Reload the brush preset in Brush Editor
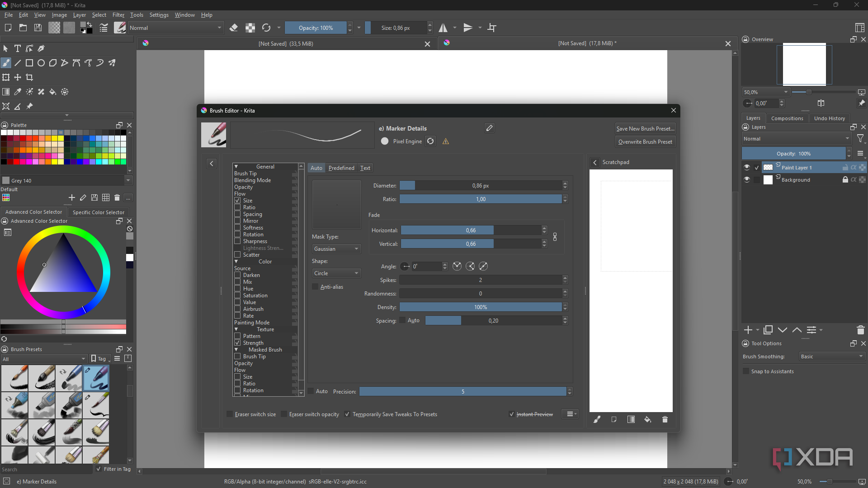The height and width of the screenshot is (488, 868). pyautogui.click(x=430, y=141)
